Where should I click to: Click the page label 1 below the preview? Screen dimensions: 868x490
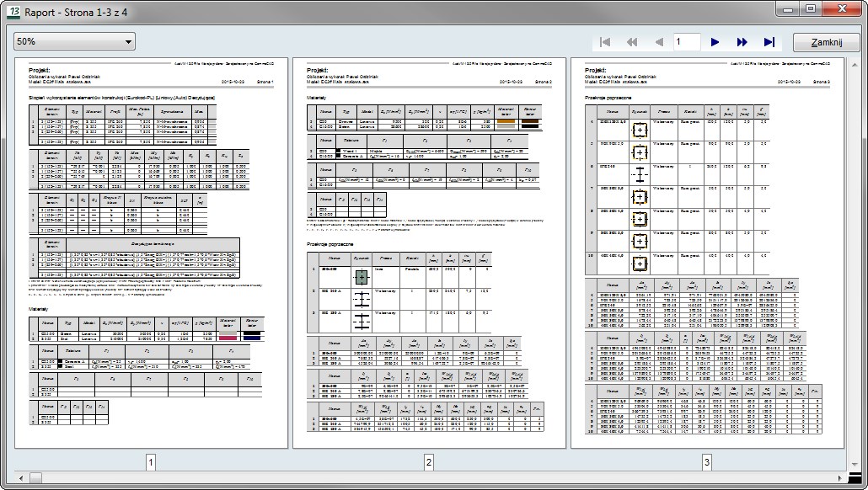150,461
